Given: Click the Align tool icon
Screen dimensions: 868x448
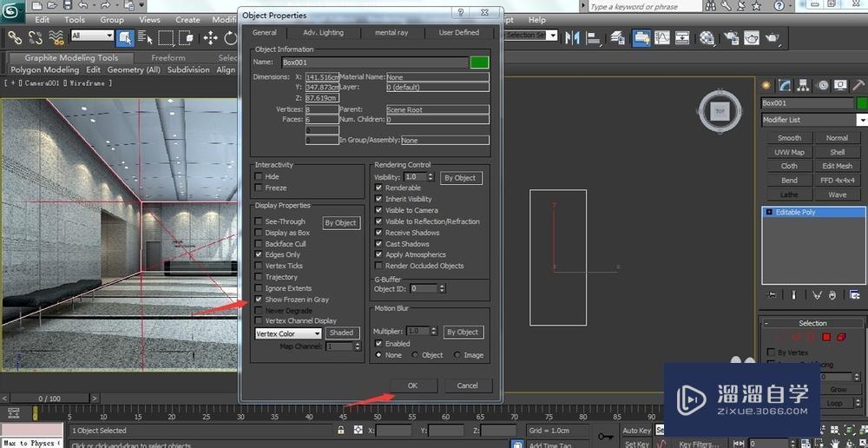Looking at the screenshot, I should 594,37.
